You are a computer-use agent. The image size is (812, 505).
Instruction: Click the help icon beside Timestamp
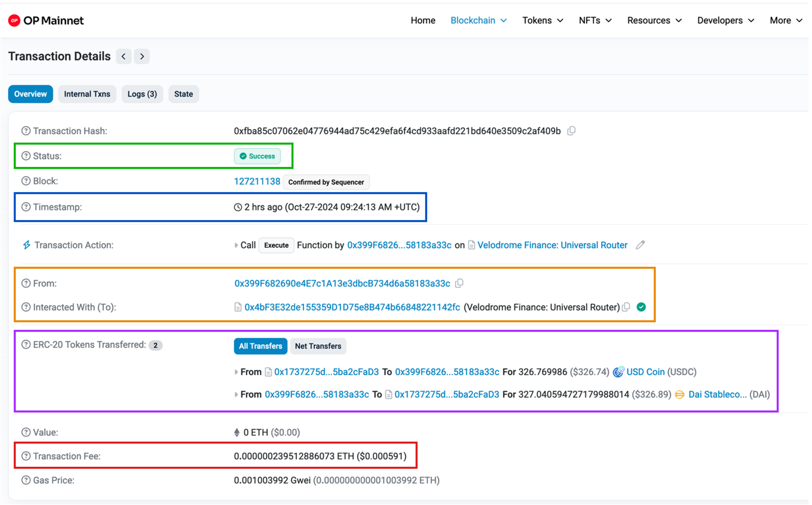click(x=26, y=207)
